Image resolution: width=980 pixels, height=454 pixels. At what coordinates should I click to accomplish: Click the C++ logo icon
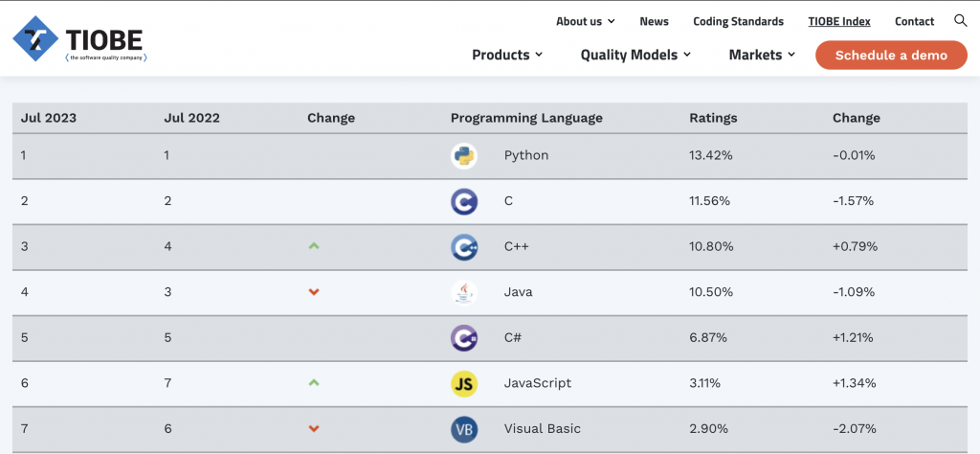tap(464, 247)
